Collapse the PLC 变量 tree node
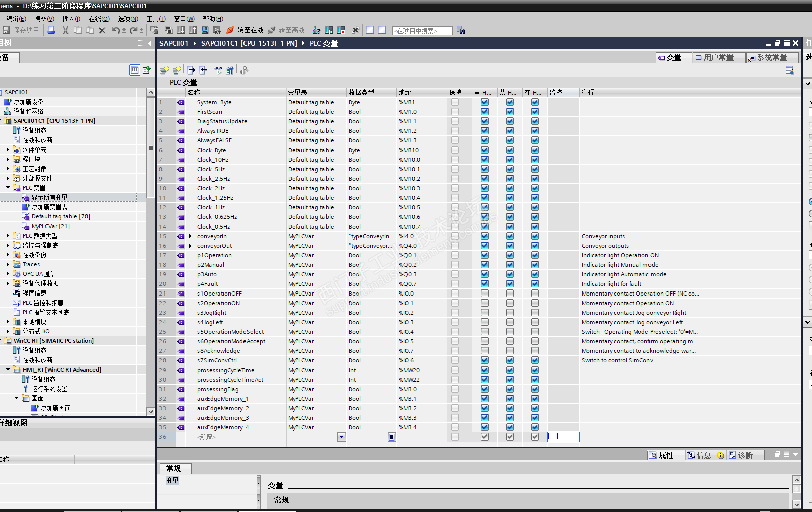Screen dimensions: 812x512 pyautogui.click(x=8, y=188)
